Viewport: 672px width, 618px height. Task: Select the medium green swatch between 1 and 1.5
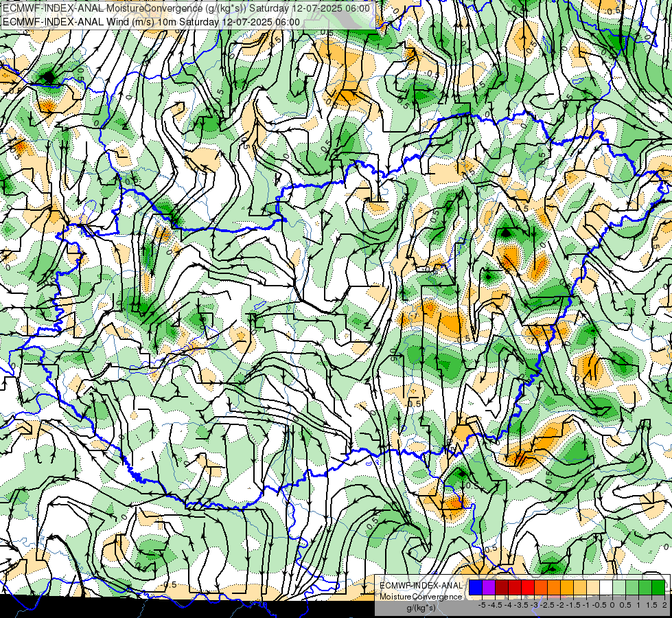point(645,587)
